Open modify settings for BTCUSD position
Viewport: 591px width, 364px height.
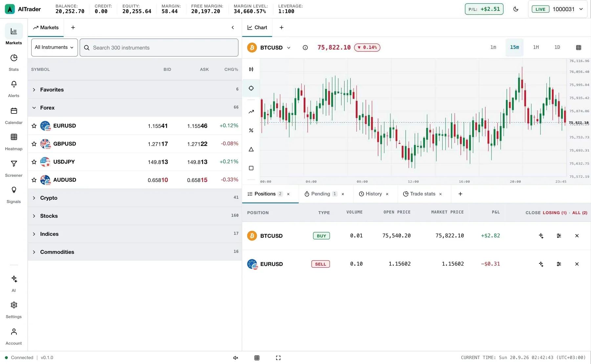[559, 236]
